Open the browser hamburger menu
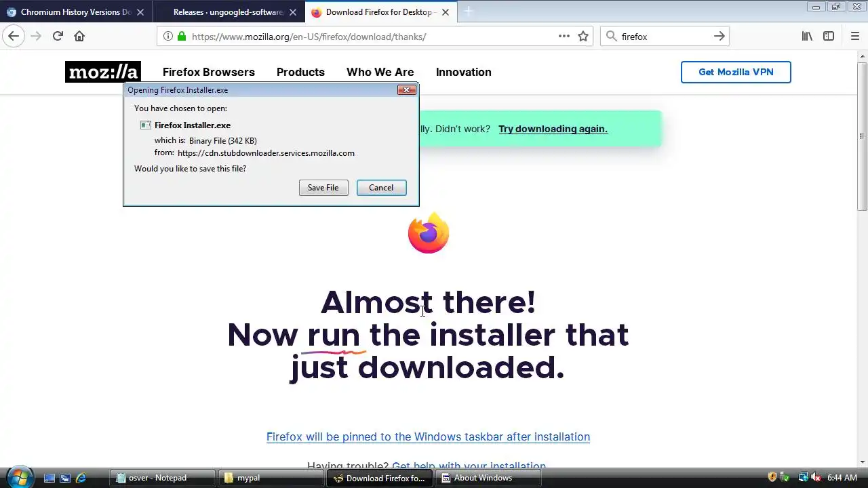 854,37
